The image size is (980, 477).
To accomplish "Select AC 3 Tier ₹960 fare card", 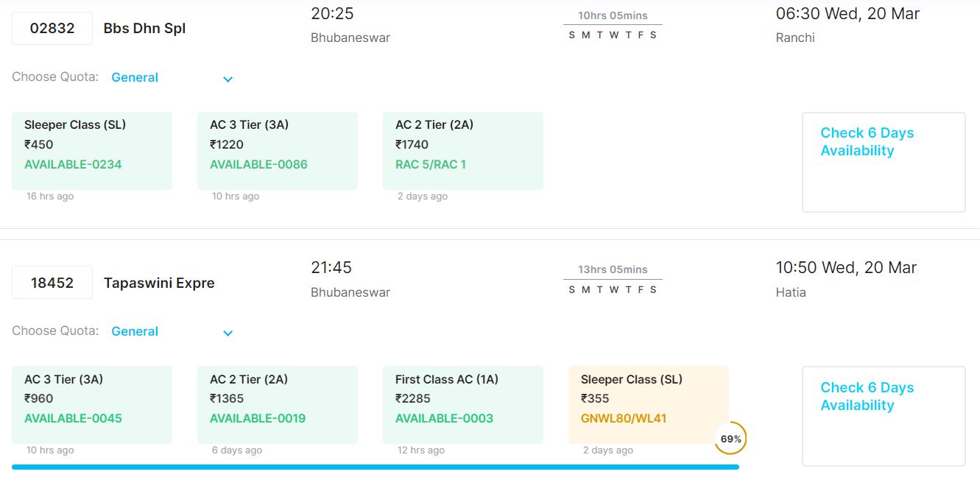I will pyautogui.click(x=92, y=404).
